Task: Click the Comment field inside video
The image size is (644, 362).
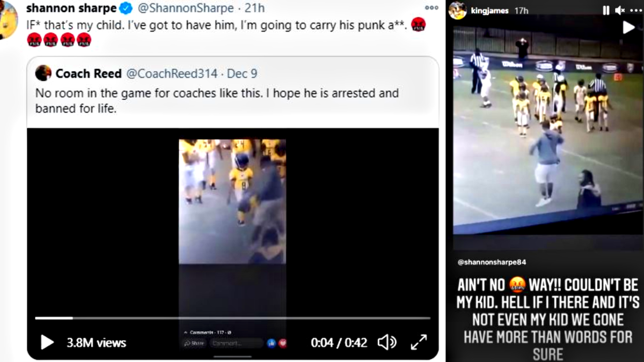Action: (x=236, y=343)
